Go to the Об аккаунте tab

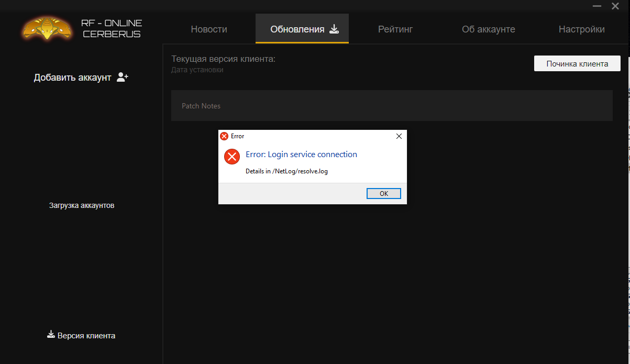488,29
